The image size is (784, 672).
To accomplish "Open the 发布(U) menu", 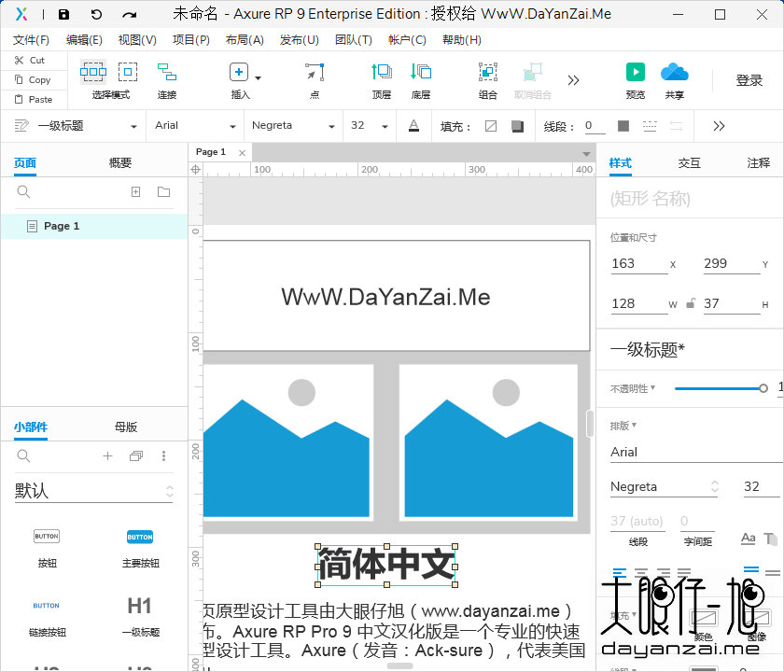I will point(299,39).
